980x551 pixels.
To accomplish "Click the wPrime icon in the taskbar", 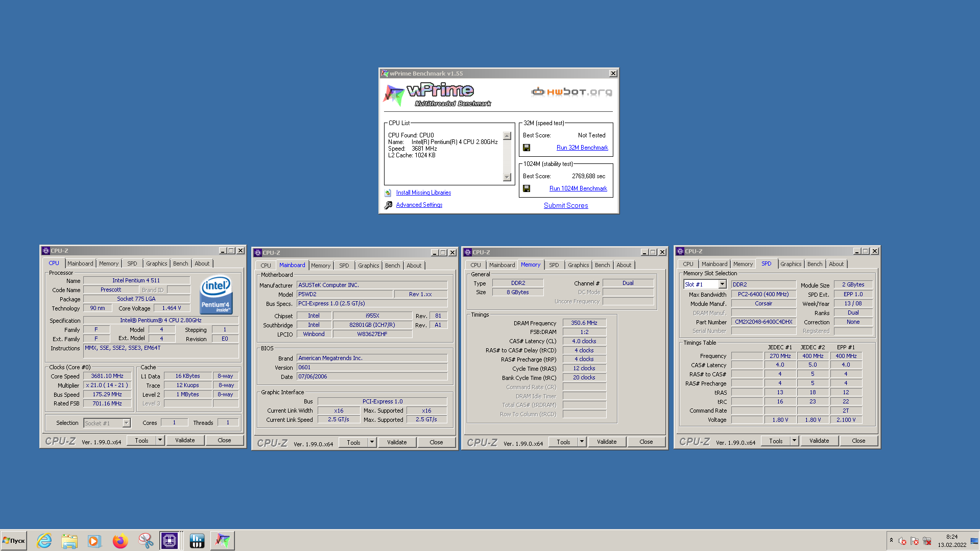I will click(222, 540).
